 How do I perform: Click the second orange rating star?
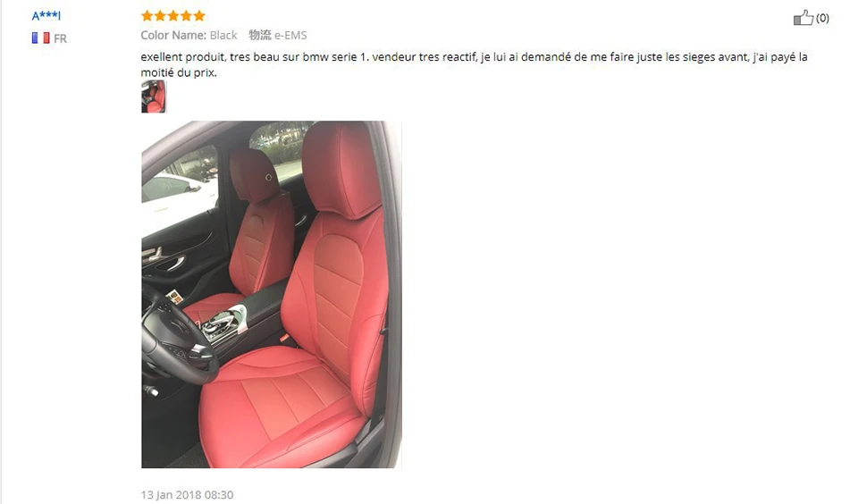click(x=160, y=16)
